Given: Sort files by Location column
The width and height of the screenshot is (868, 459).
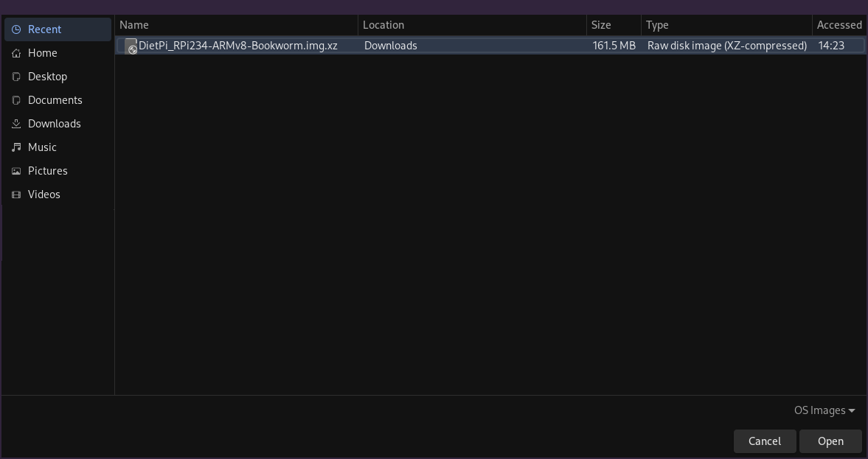Looking at the screenshot, I should point(472,25).
